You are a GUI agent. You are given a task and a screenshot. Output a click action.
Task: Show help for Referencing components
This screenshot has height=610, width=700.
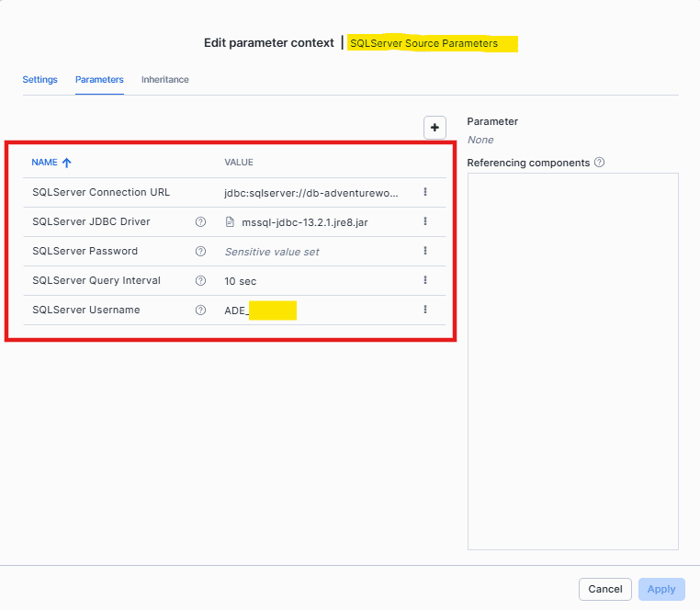[x=599, y=162]
